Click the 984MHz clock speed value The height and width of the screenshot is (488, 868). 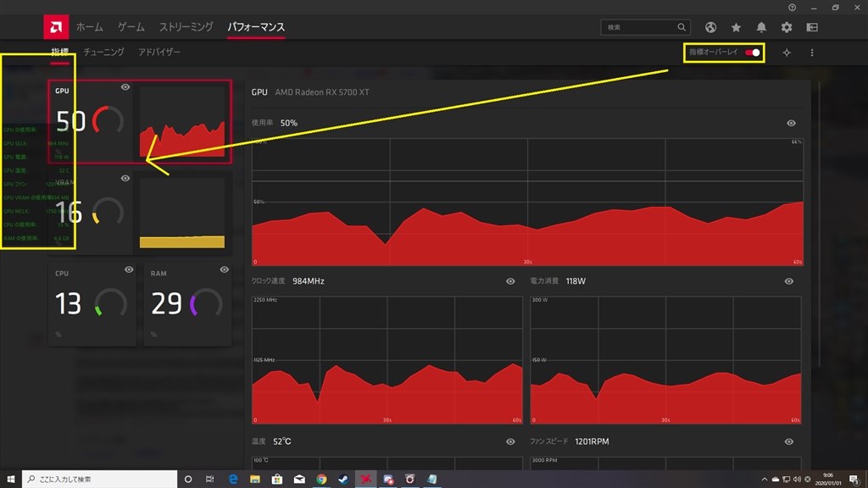[309, 281]
